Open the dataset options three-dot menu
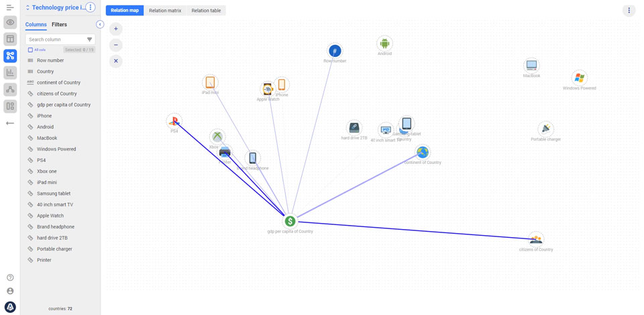This screenshot has height=315, width=644. pos(91,7)
